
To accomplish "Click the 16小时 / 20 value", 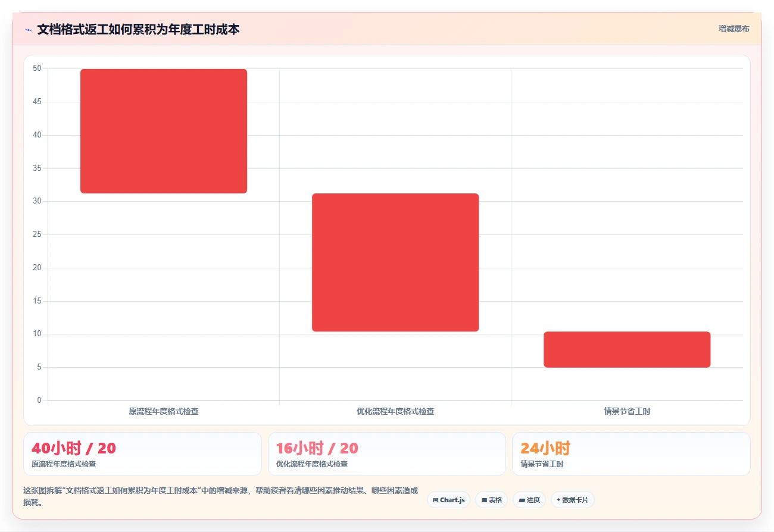I will pyautogui.click(x=317, y=448).
